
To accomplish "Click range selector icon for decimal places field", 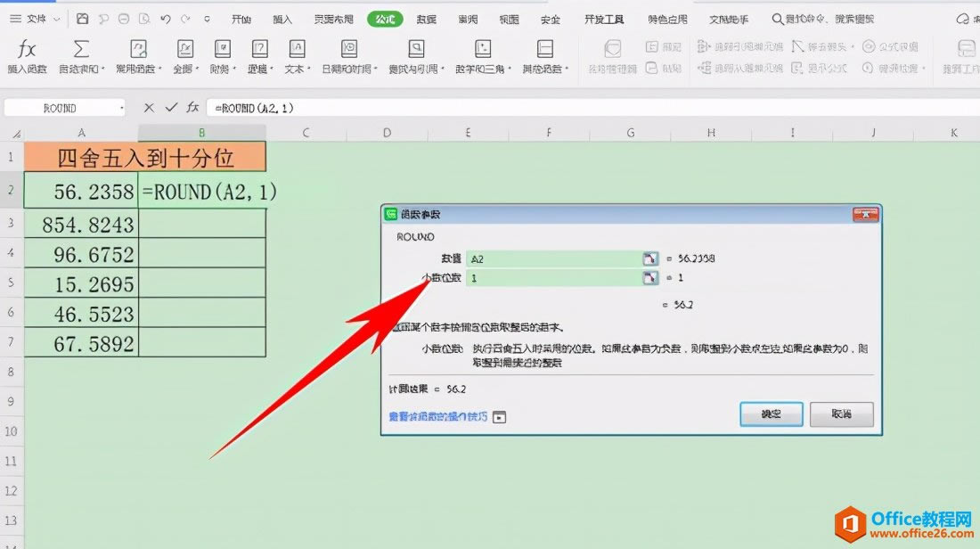I will pyautogui.click(x=650, y=278).
